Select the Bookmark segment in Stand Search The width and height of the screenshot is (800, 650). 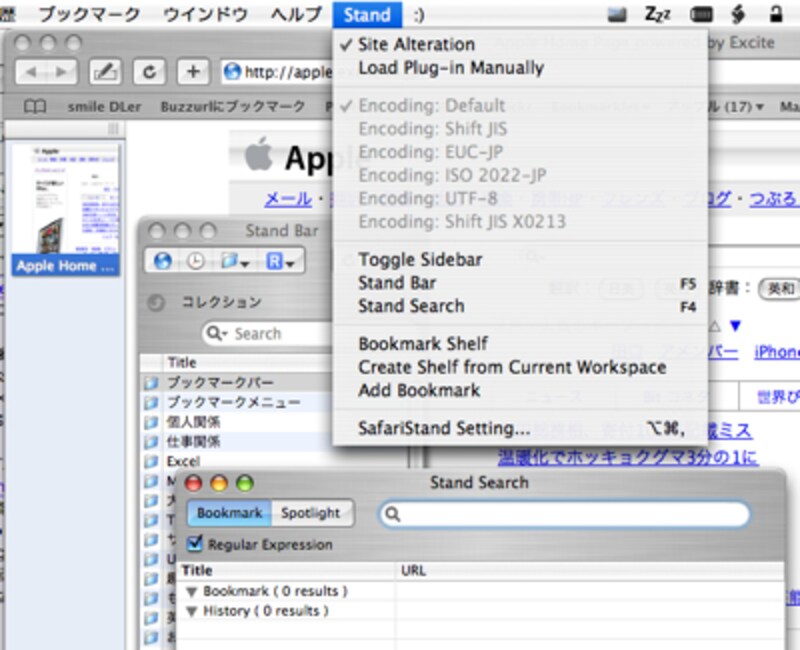[x=229, y=513]
